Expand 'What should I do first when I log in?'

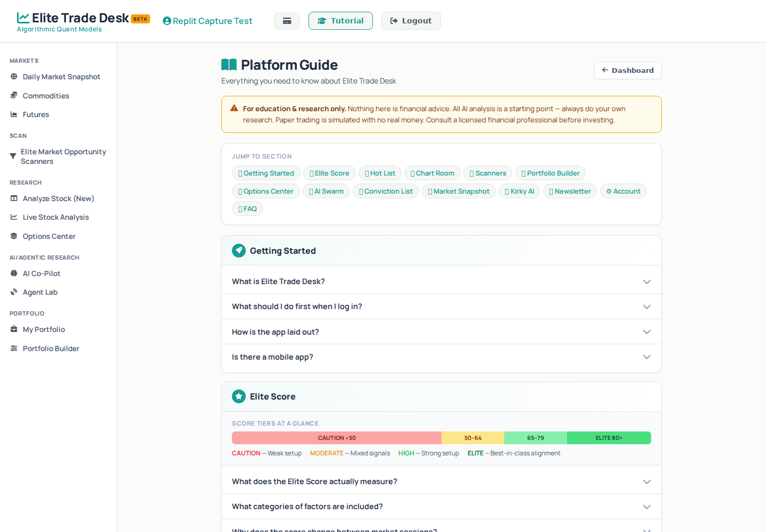442,306
